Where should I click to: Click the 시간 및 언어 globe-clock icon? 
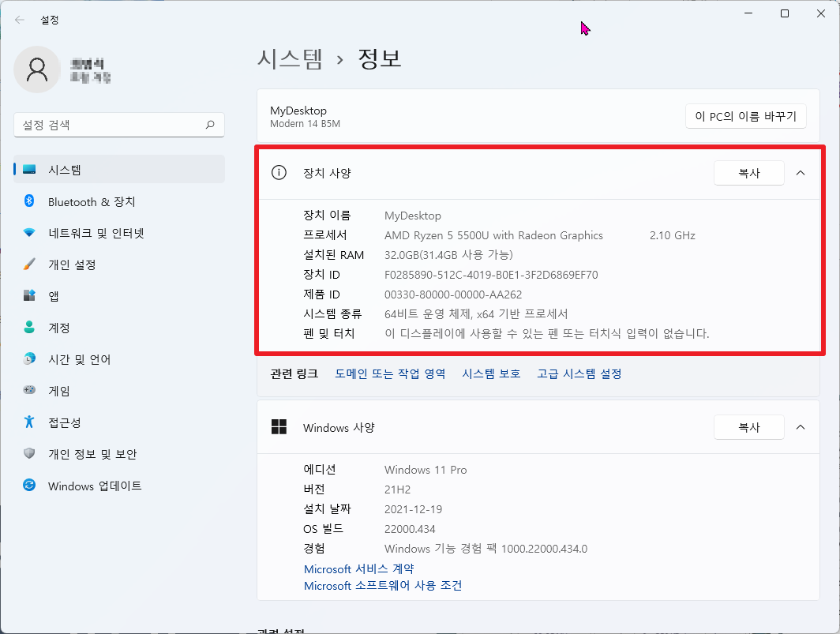[29, 358]
